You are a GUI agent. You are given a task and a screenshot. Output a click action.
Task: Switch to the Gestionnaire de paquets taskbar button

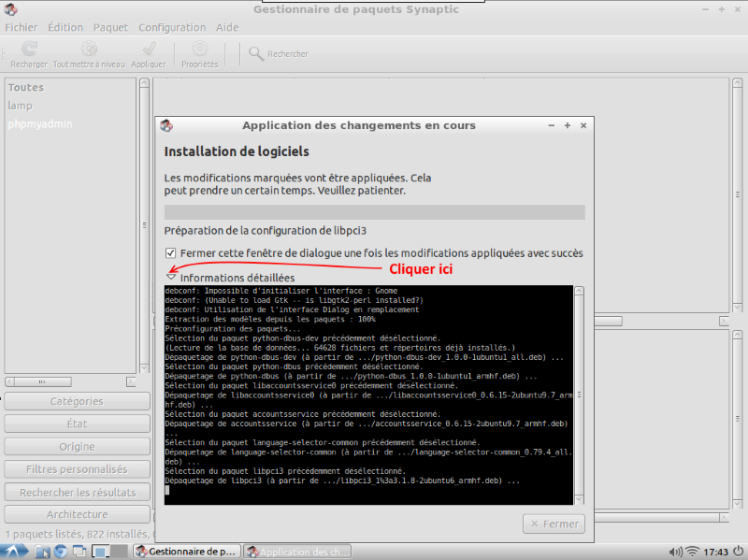[187, 552]
